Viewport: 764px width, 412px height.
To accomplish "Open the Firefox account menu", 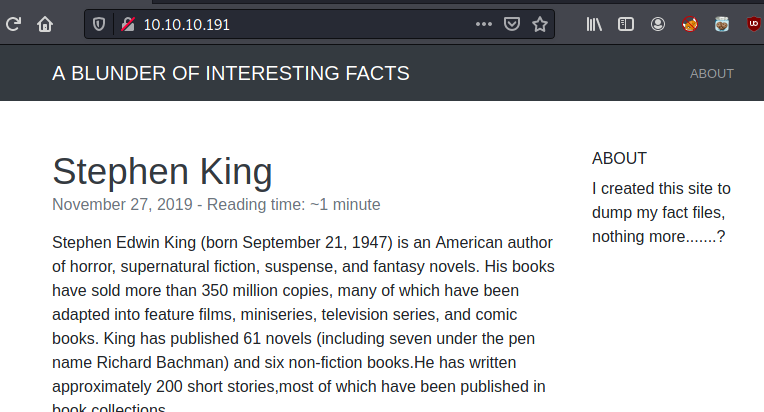I will tap(658, 24).
